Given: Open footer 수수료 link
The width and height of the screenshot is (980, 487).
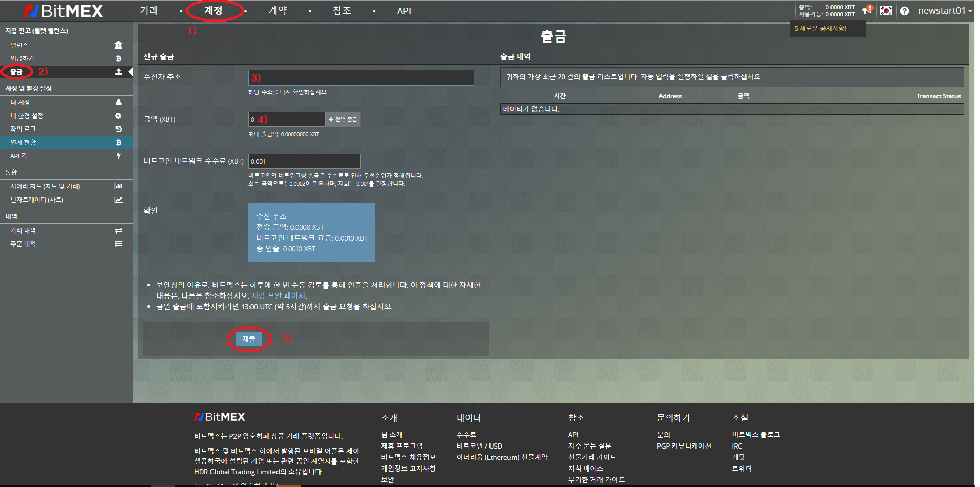Looking at the screenshot, I should coord(466,435).
